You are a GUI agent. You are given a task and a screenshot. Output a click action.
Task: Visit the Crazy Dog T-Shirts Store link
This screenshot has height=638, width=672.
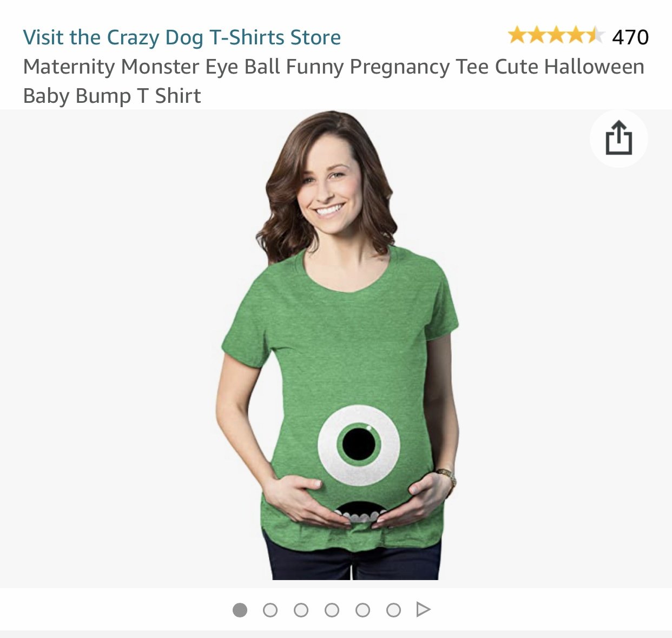(182, 37)
